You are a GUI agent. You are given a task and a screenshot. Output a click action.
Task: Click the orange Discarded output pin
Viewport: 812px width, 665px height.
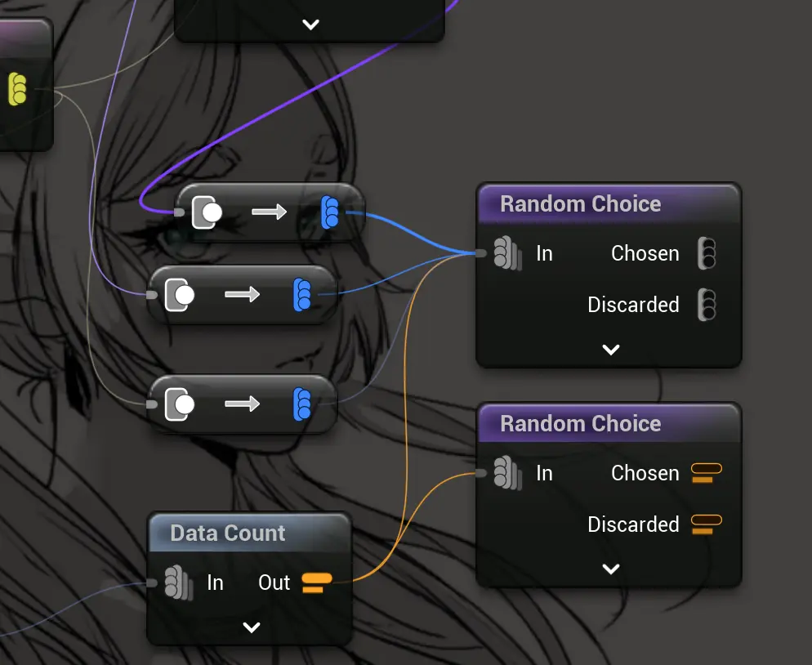pyautogui.click(x=707, y=524)
